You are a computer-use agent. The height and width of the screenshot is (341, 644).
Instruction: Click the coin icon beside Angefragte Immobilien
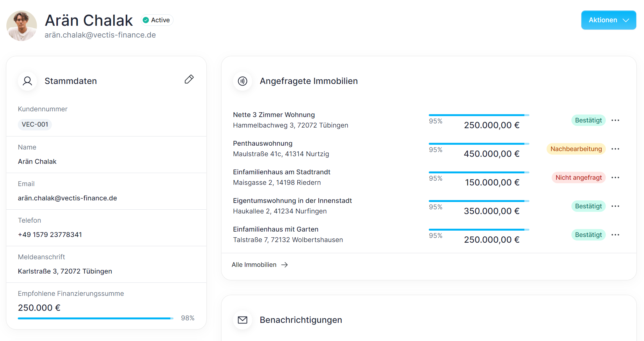tap(243, 81)
